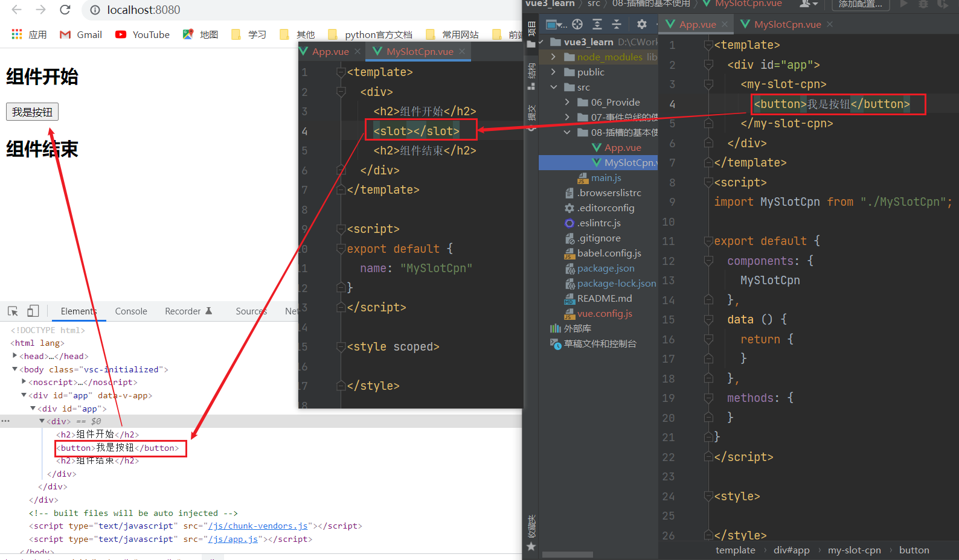Click the Expand All project tree icon
Viewport: 959px width, 560px height.
(597, 24)
